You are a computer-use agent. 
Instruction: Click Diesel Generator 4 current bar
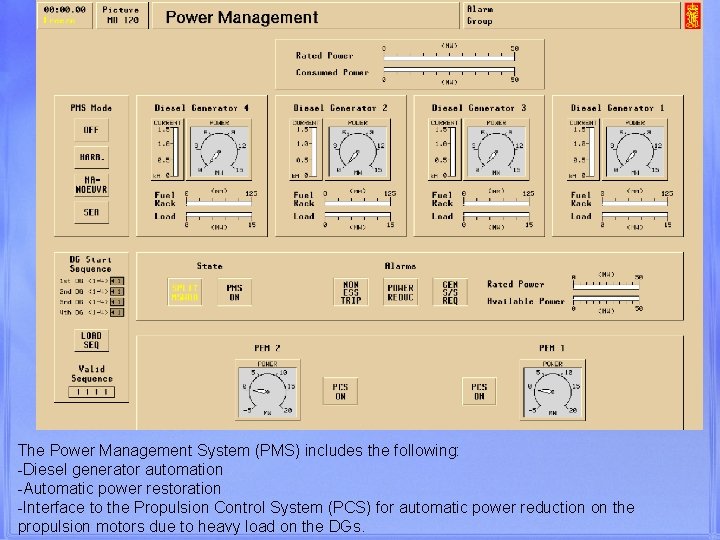(x=175, y=152)
